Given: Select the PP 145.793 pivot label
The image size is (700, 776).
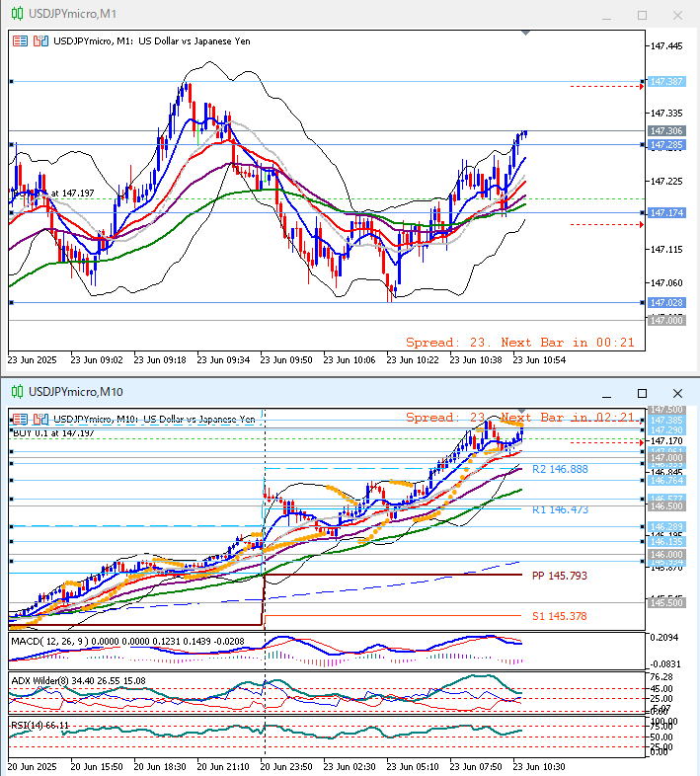Looking at the screenshot, I should click(x=560, y=576).
